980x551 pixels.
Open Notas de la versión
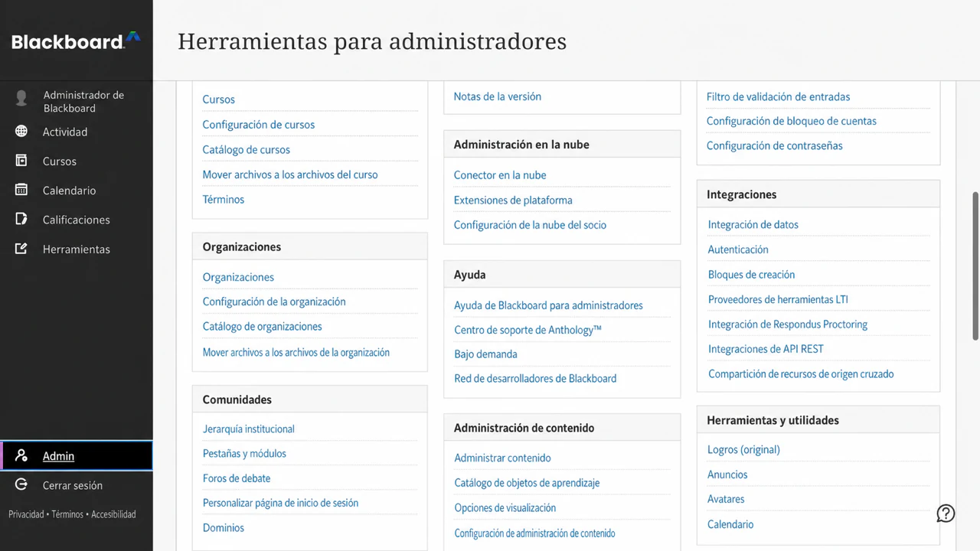point(497,96)
